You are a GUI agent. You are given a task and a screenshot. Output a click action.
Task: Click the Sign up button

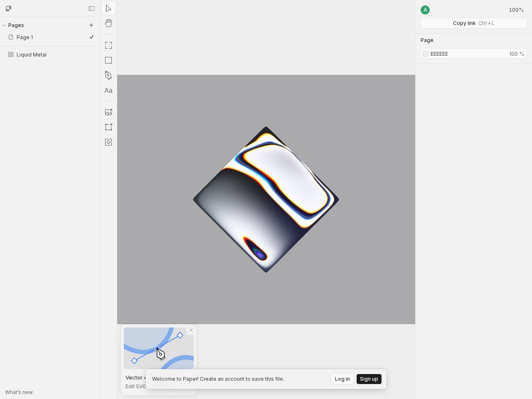point(369,379)
